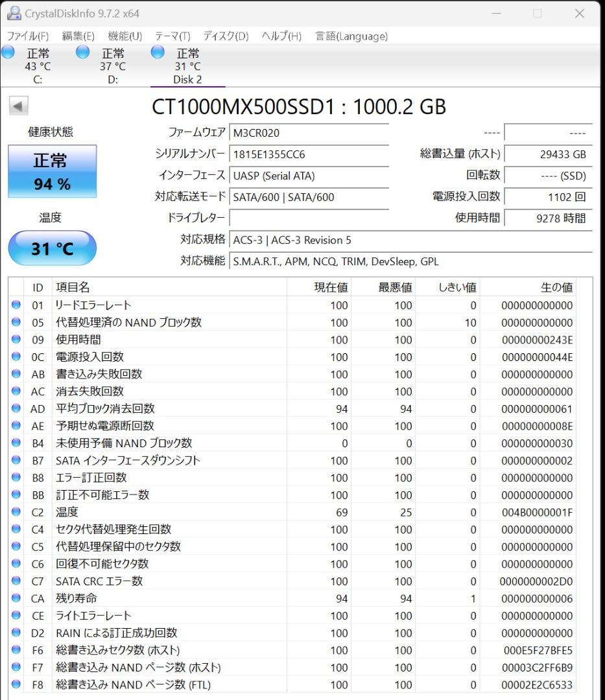The height and width of the screenshot is (700, 605).
Task: Click the interface field UASP (Serial ATA)
Action: click(x=309, y=176)
